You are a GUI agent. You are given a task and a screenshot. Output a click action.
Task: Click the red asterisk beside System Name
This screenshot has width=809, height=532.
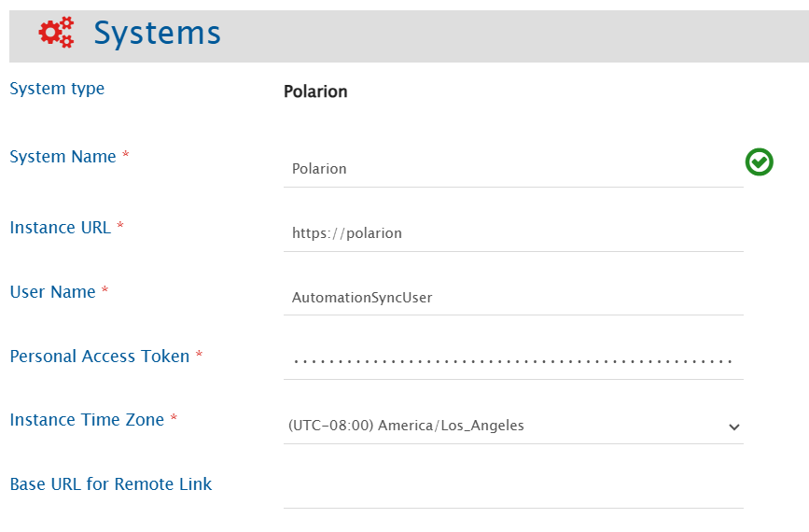pyautogui.click(x=126, y=155)
